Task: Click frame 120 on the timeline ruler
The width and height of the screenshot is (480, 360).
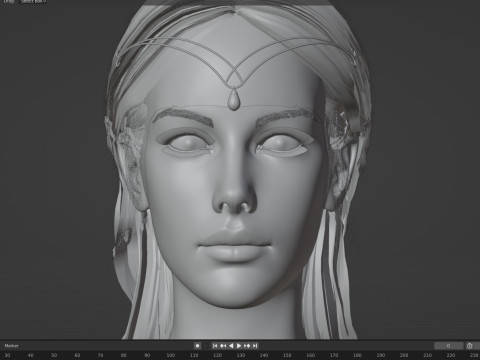Action: [217, 355]
